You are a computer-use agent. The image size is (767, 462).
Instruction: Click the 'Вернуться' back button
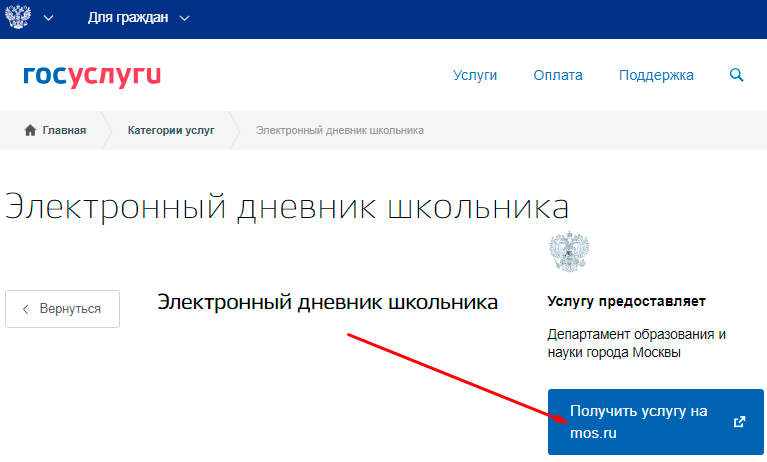[x=63, y=309]
